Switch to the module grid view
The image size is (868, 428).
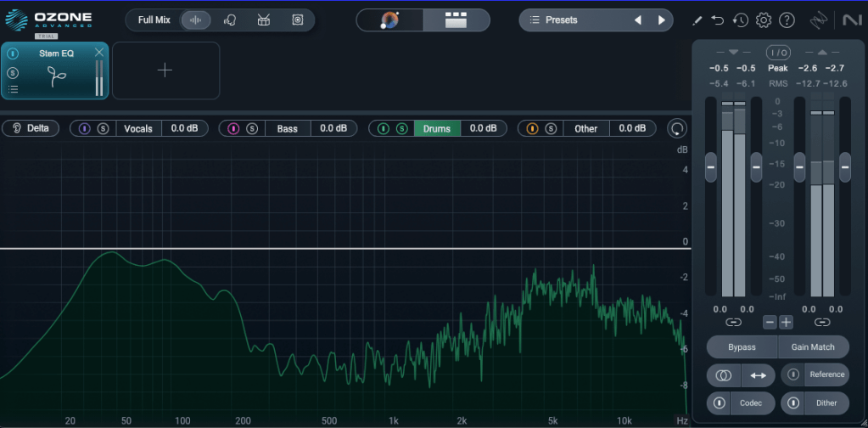456,20
